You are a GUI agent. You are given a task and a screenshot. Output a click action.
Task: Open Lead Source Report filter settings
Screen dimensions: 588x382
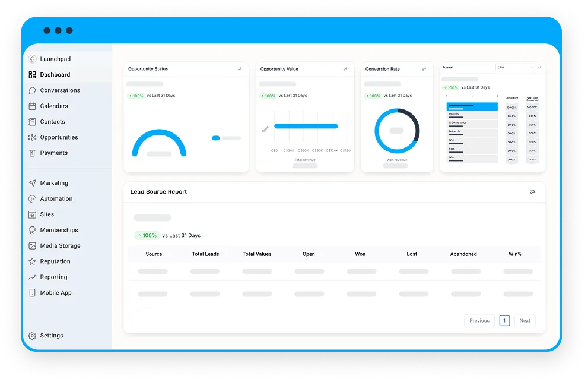click(533, 192)
